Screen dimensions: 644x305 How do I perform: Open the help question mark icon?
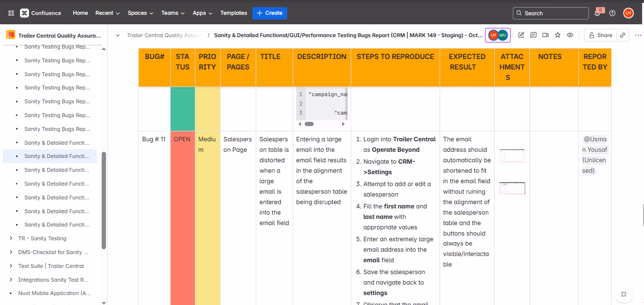tap(612, 13)
